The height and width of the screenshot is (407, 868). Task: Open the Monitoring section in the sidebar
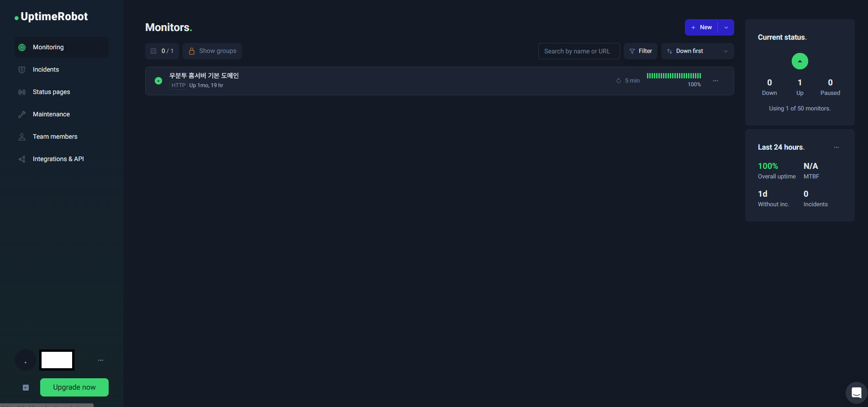62,47
